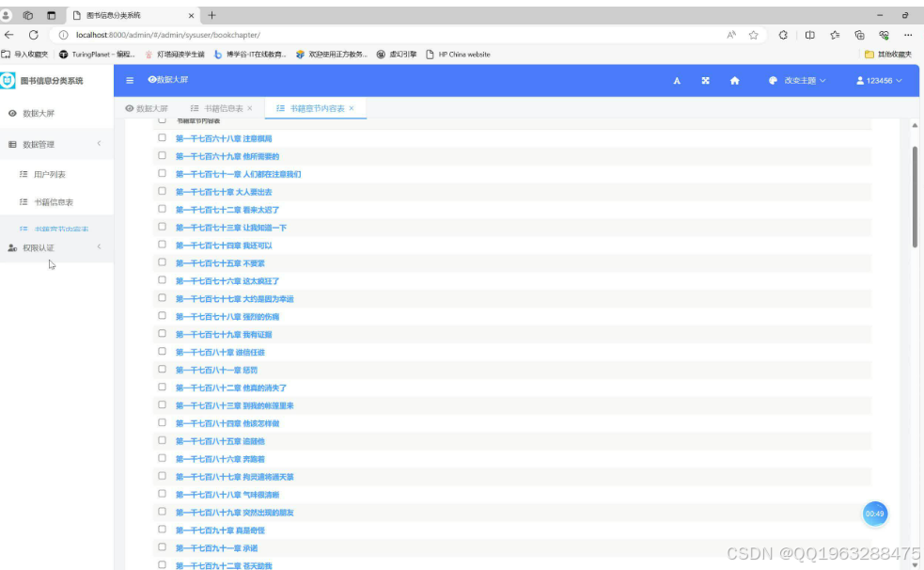Viewport: 924px width, 570px height.
Task: Click the read aloud icon in address bar
Action: (730, 35)
